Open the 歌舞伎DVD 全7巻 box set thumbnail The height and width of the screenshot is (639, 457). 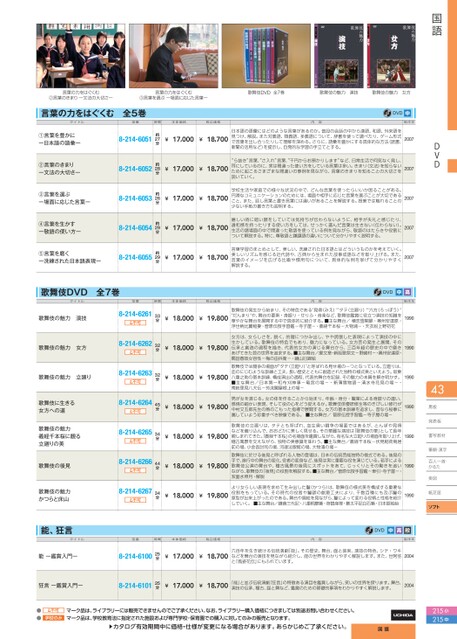(x=266, y=55)
